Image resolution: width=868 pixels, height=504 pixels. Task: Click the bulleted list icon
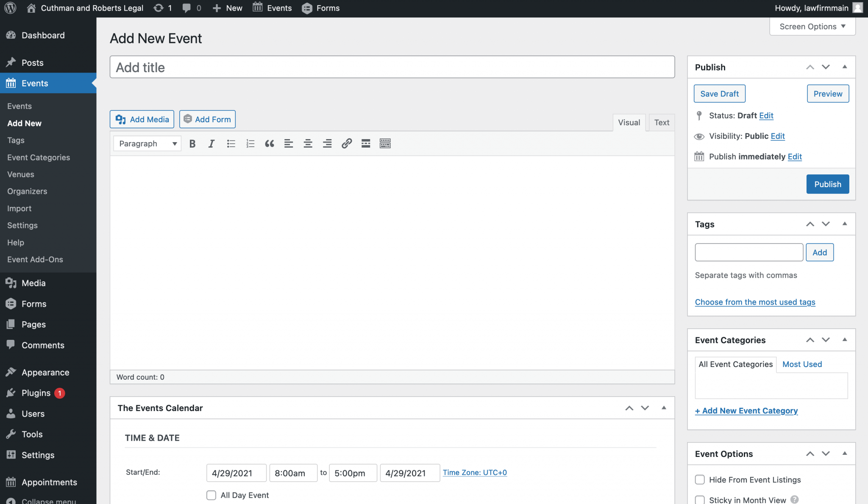click(x=231, y=143)
